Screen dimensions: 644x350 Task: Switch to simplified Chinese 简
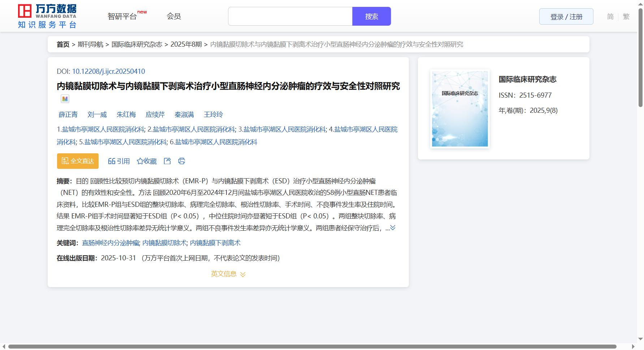(610, 17)
